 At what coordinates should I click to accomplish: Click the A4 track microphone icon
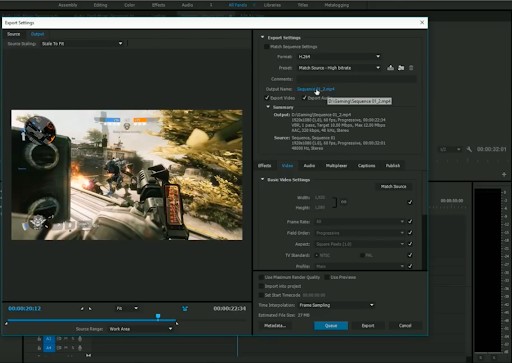[80, 348]
